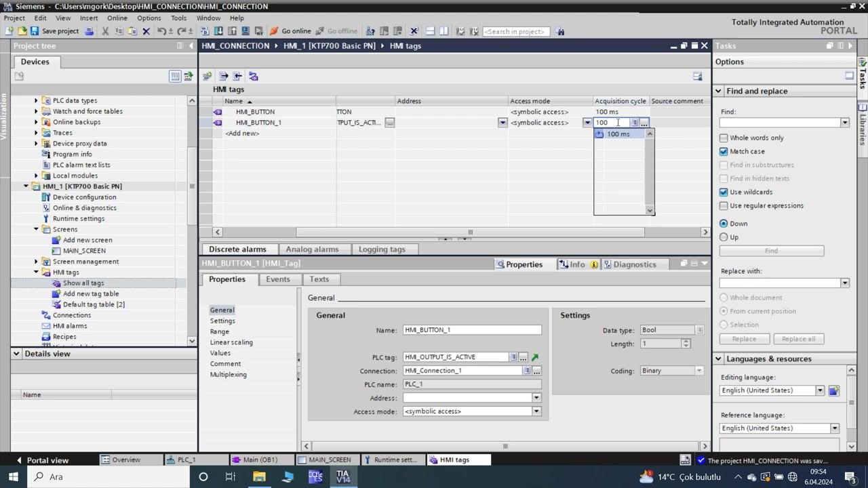The image size is (868, 488).
Task: Expand the Details view panel
Action: coord(16,354)
